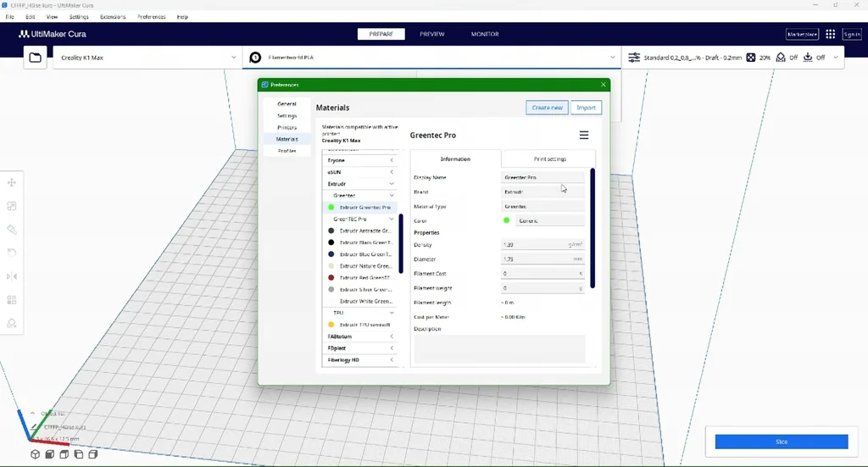The width and height of the screenshot is (868, 467).
Task: Go to Printers in Preferences sidebar
Action: (287, 128)
